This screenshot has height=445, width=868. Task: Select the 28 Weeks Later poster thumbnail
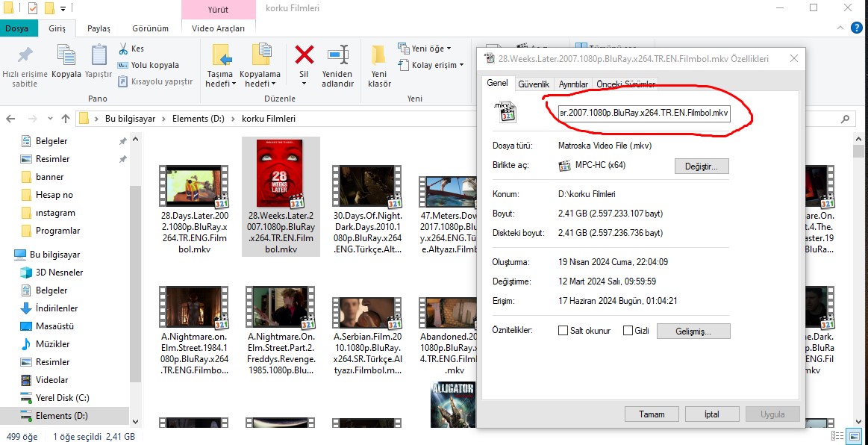tap(280, 174)
